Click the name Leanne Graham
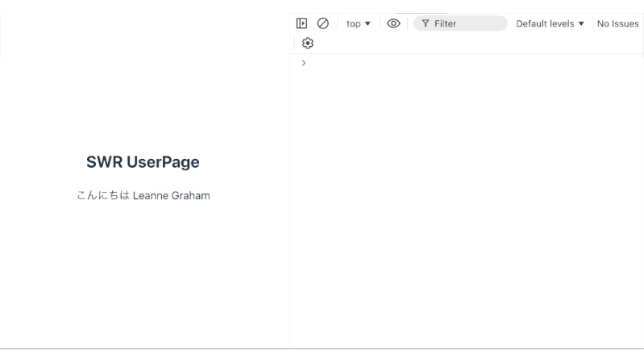Screen dimensions: 644x363 tap(171, 196)
